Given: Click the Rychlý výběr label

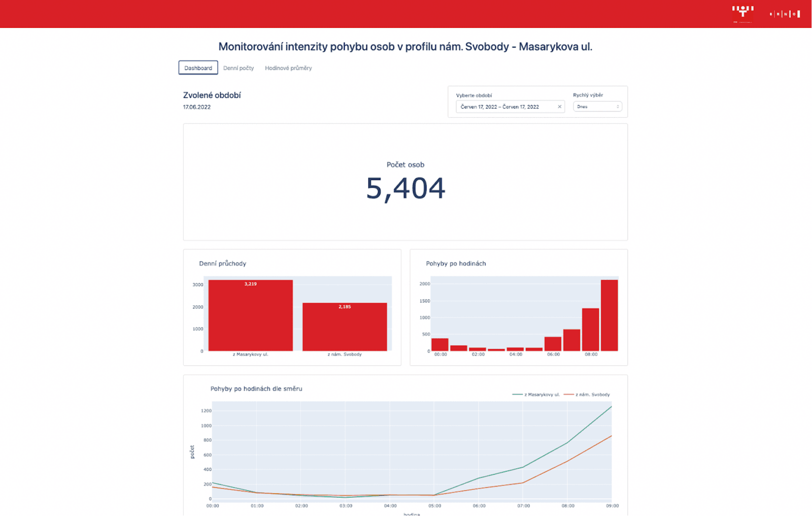Looking at the screenshot, I should [x=588, y=95].
